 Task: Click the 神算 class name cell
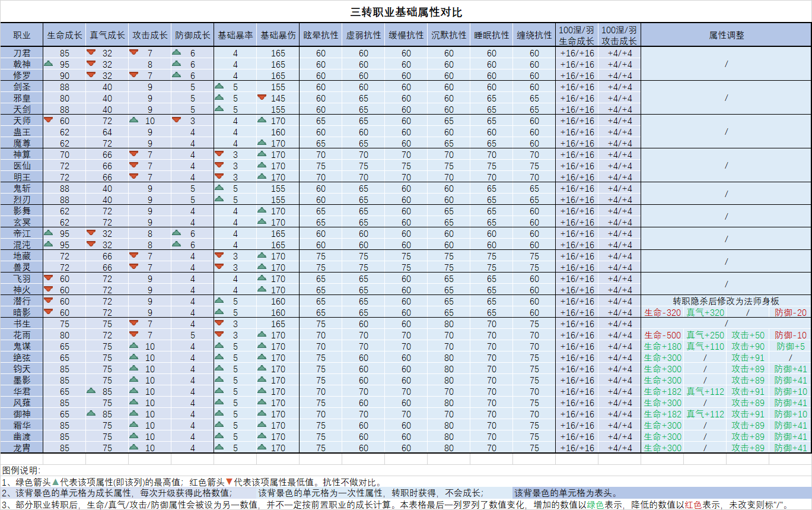click(22, 154)
